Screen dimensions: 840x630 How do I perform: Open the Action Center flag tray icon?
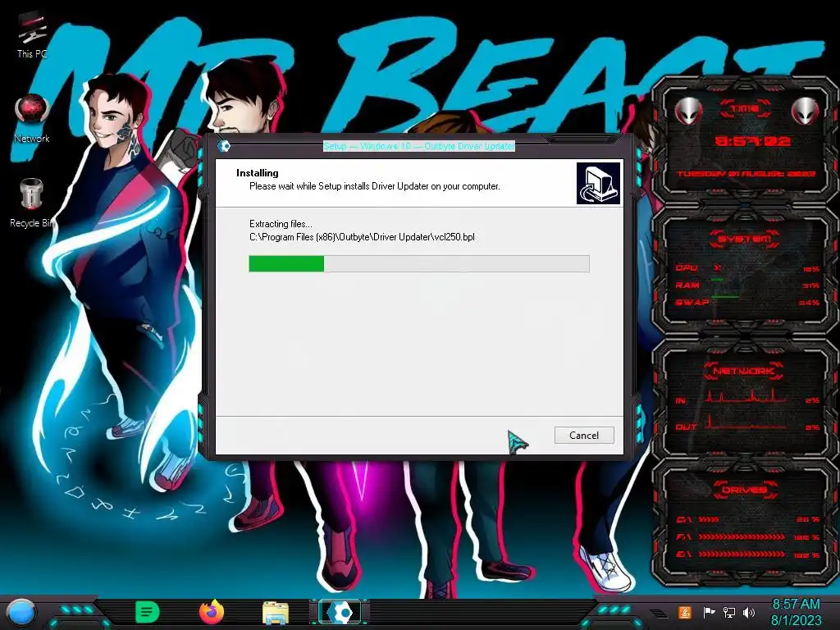click(x=709, y=612)
